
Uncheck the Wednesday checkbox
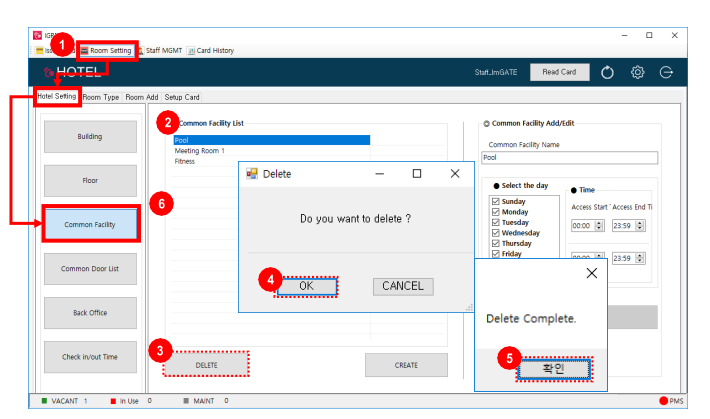[496, 233]
